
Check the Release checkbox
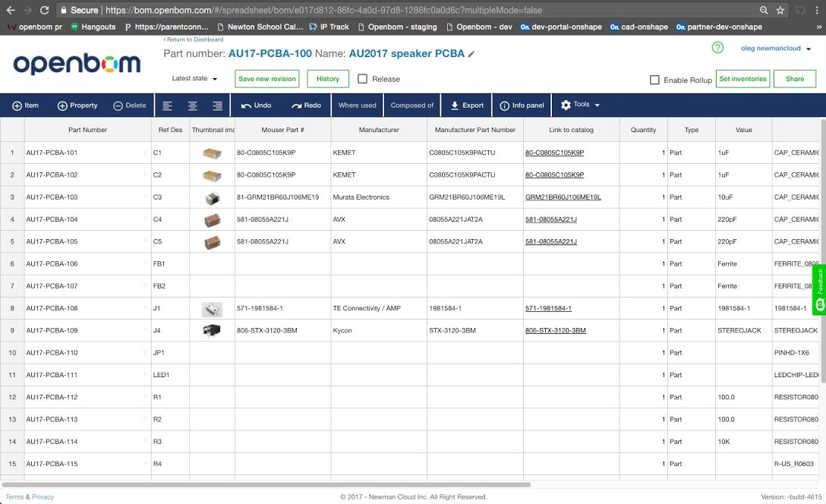pos(362,78)
